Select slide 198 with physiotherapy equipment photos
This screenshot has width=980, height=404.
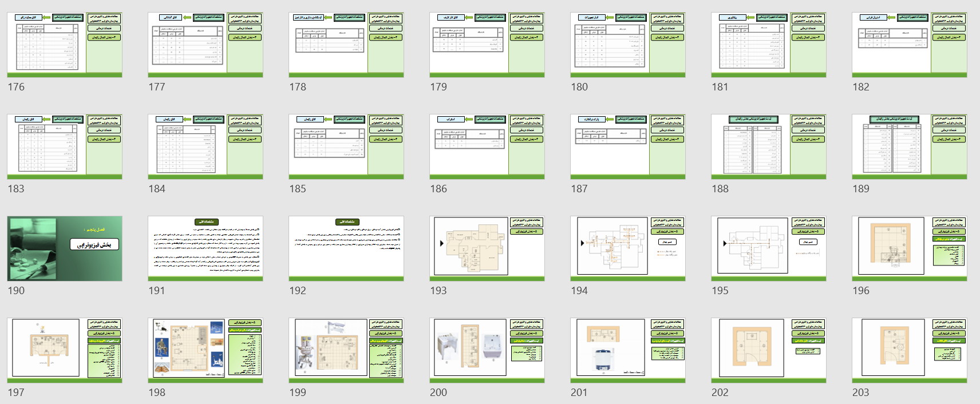[206, 351]
